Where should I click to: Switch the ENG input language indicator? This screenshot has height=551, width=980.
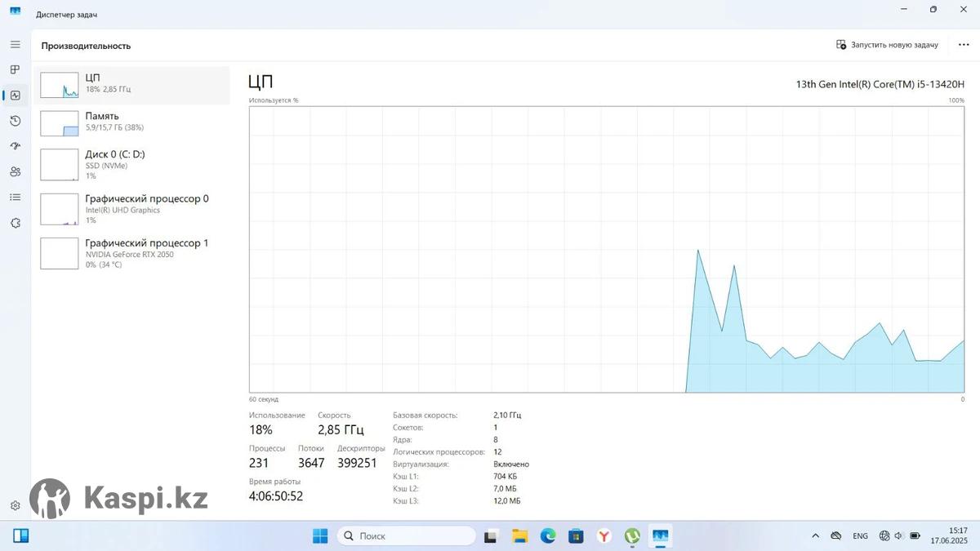[x=860, y=536]
